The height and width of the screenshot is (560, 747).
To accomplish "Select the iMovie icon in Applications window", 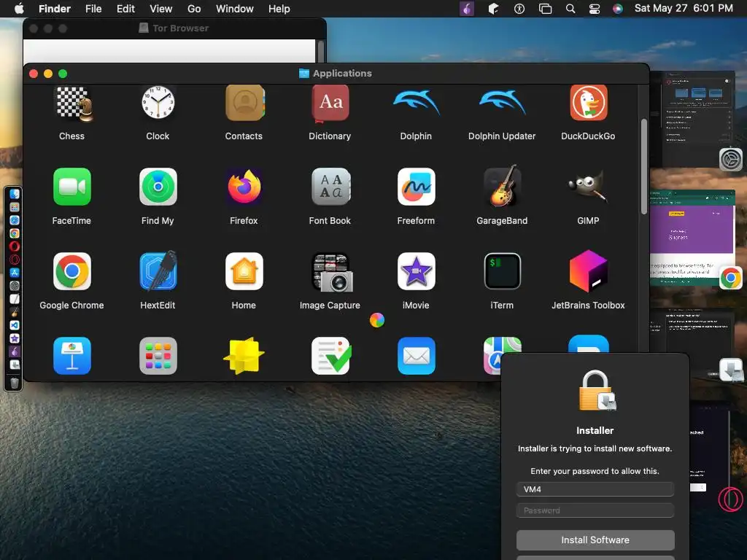I will tap(417, 271).
